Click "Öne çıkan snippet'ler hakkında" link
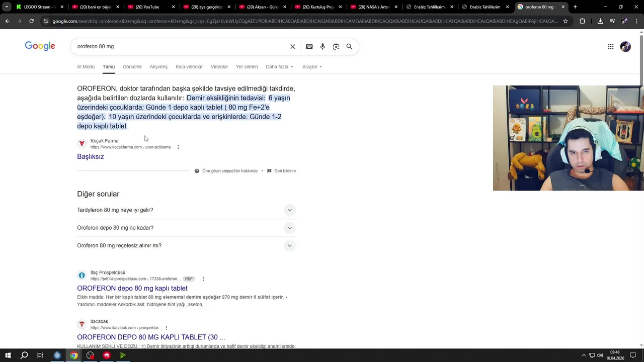644x362 pixels. pos(230,171)
